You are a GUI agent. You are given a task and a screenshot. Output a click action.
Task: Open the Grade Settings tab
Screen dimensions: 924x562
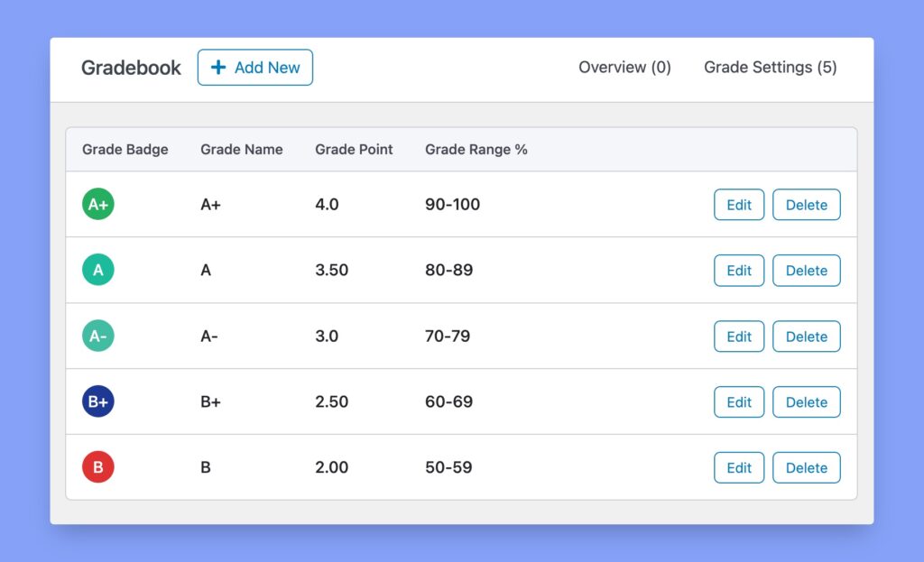(x=770, y=67)
